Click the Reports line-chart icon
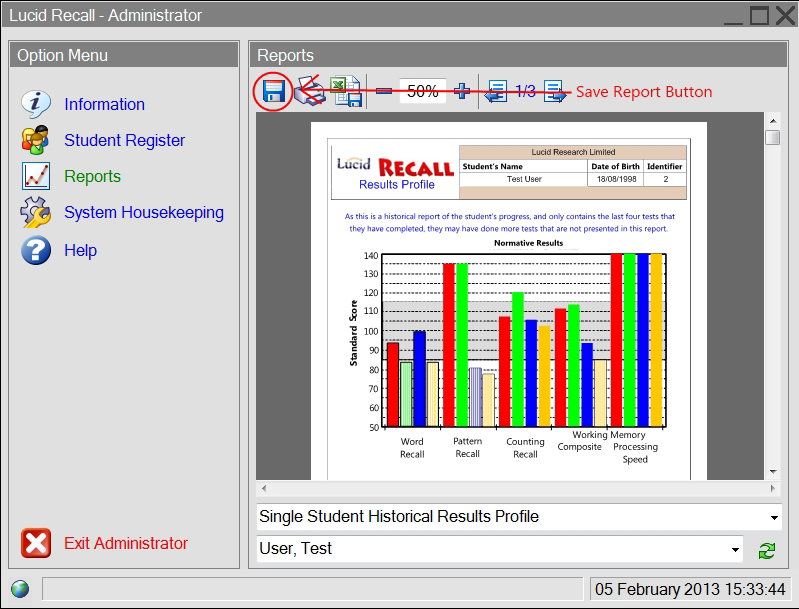This screenshot has height=609, width=799. pos(36,176)
